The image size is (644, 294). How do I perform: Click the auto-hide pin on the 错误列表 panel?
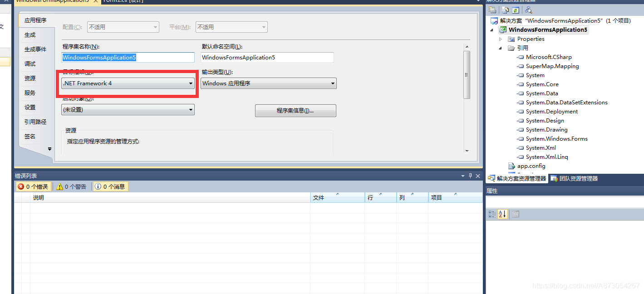coord(470,176)
